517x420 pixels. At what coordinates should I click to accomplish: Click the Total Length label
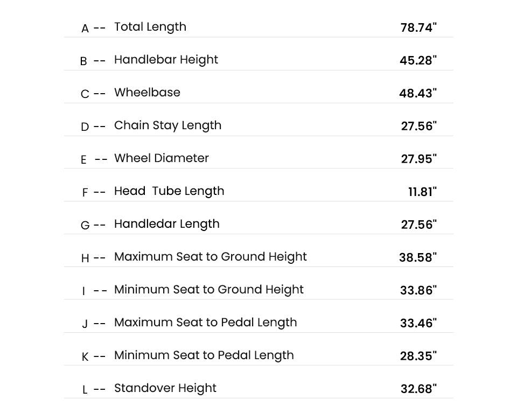click(x=150, y=27)
